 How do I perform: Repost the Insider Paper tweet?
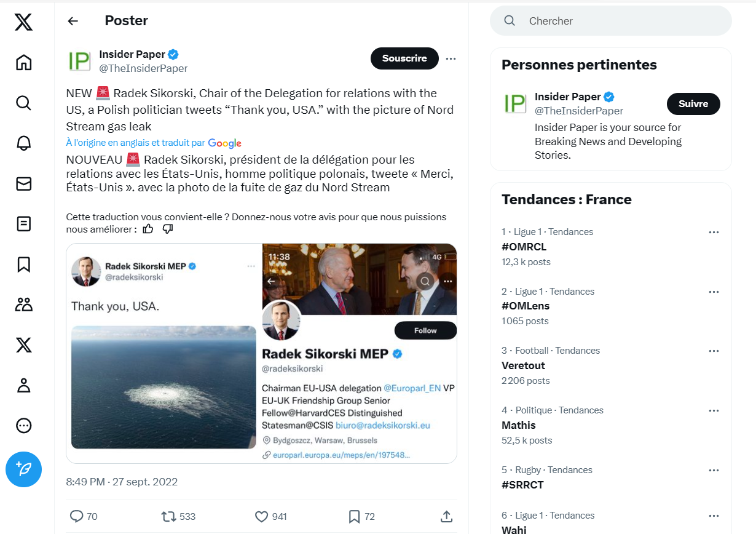[168, 516]
